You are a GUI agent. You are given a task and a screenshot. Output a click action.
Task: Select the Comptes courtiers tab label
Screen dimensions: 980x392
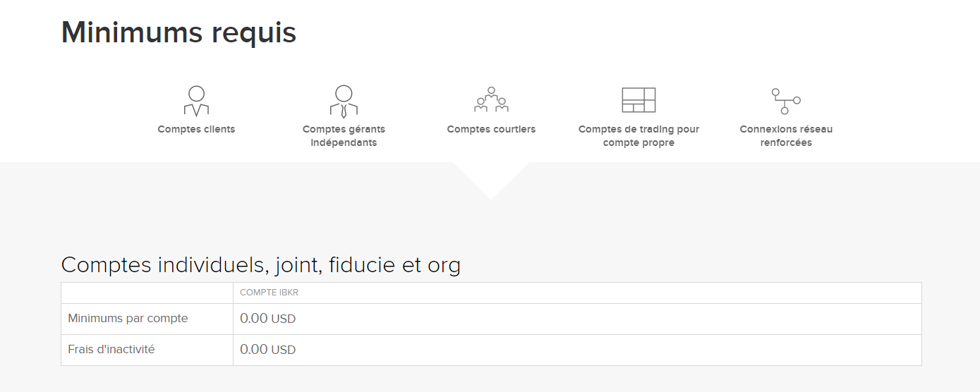click(x=491, y=129)
